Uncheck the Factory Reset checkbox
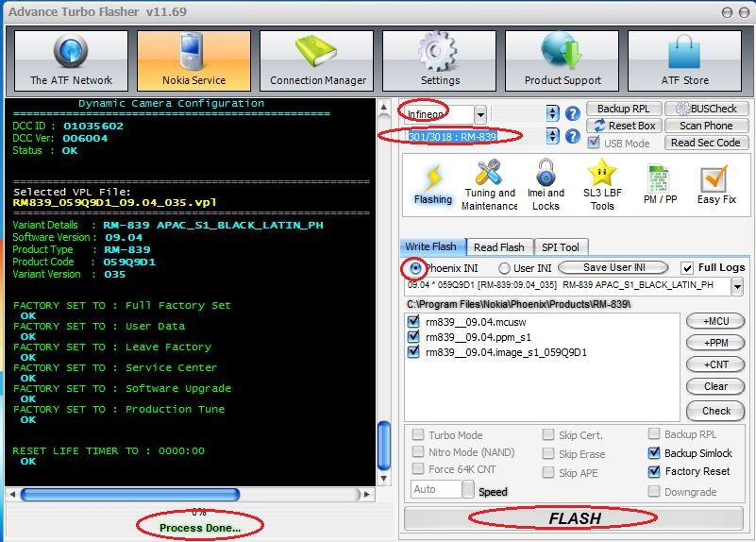Viewport: 756px width, 542px height. tap(655, 471)
